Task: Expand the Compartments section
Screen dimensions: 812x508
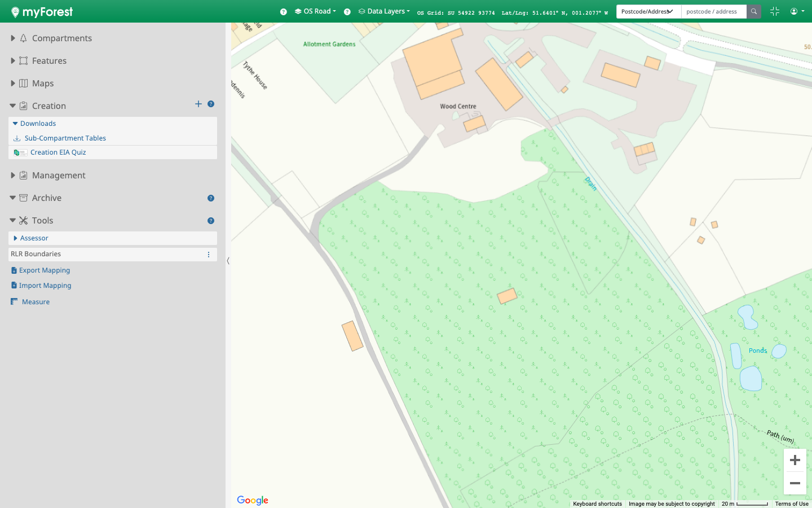Action: [x=13, y=38]
